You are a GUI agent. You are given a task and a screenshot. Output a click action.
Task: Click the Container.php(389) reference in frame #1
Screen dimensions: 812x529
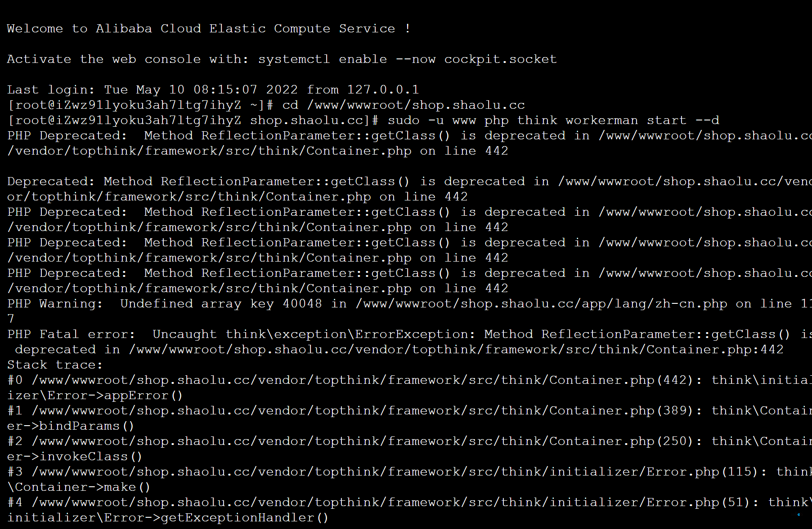[621, 411]
